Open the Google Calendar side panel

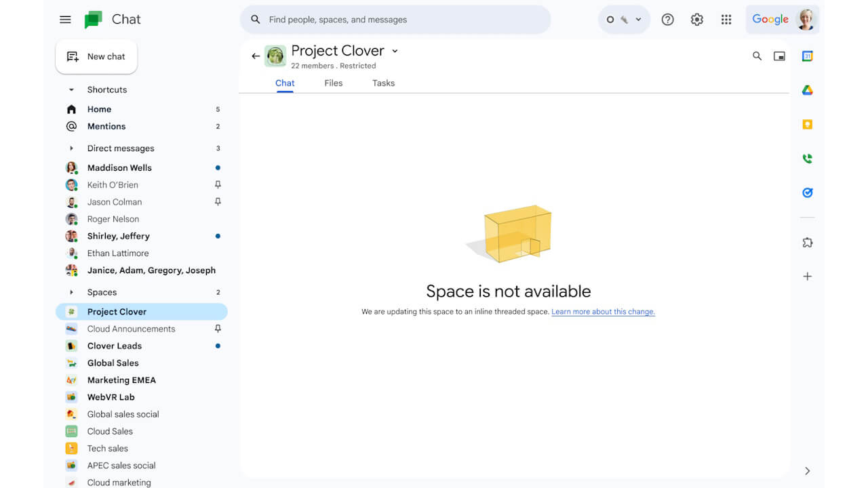point(807,56)
